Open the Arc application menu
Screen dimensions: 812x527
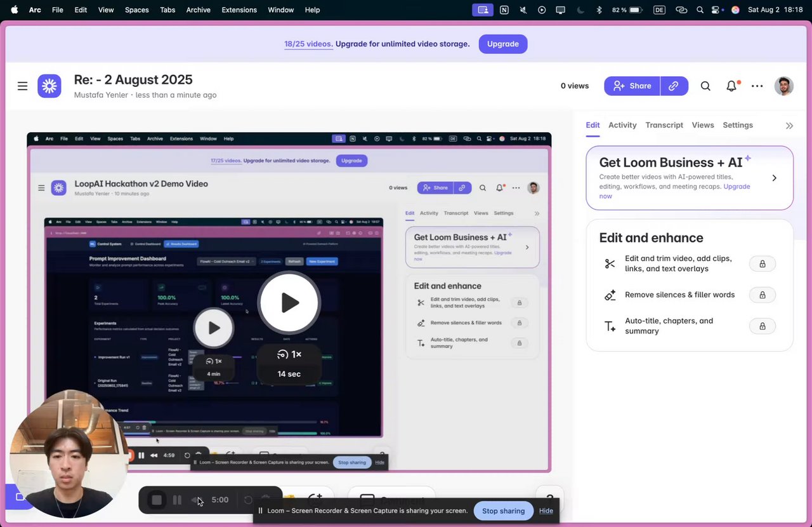tap(35, 10)
